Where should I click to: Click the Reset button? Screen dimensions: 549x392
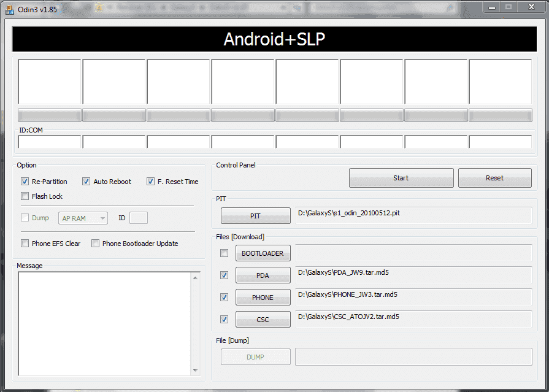pyautogui.click(x=495, y=178)
